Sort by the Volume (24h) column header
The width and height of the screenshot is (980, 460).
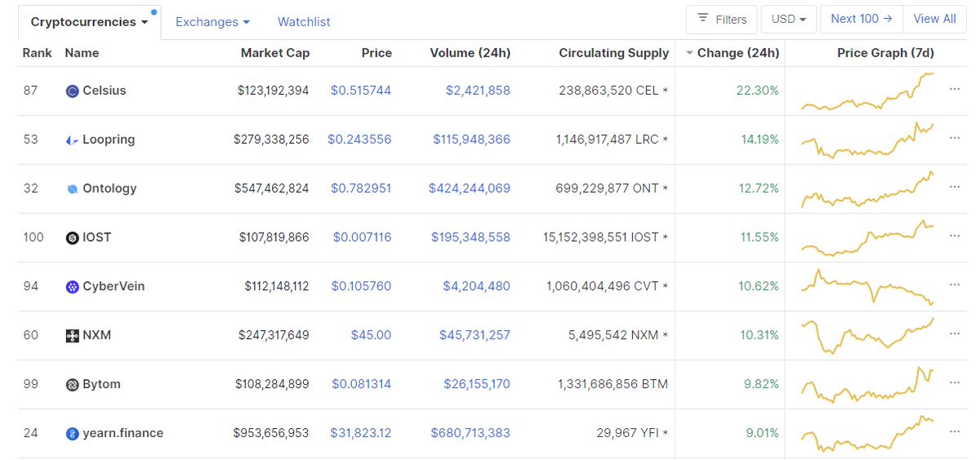coord(470,53)
